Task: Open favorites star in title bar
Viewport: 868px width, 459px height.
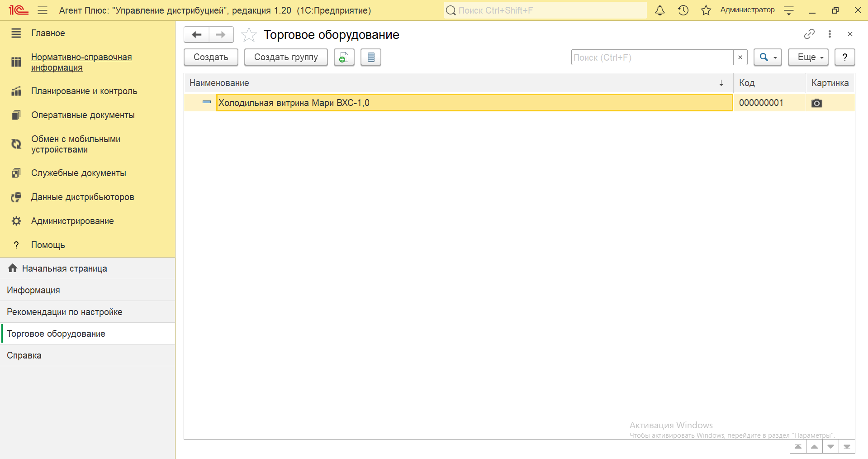Action: click(x=706, y=10)
